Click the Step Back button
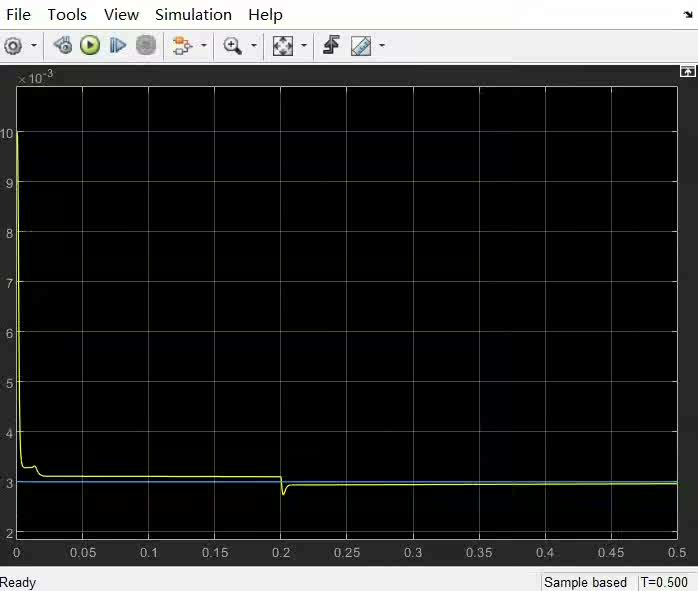The height and width of the screenshot is (591, 698). coord(63,45)
